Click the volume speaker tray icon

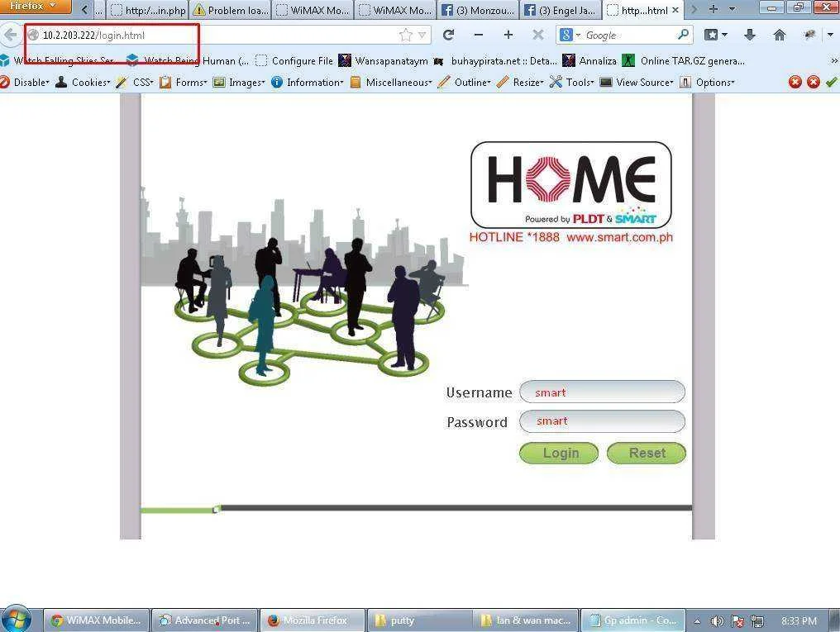(x=717, y=621)
